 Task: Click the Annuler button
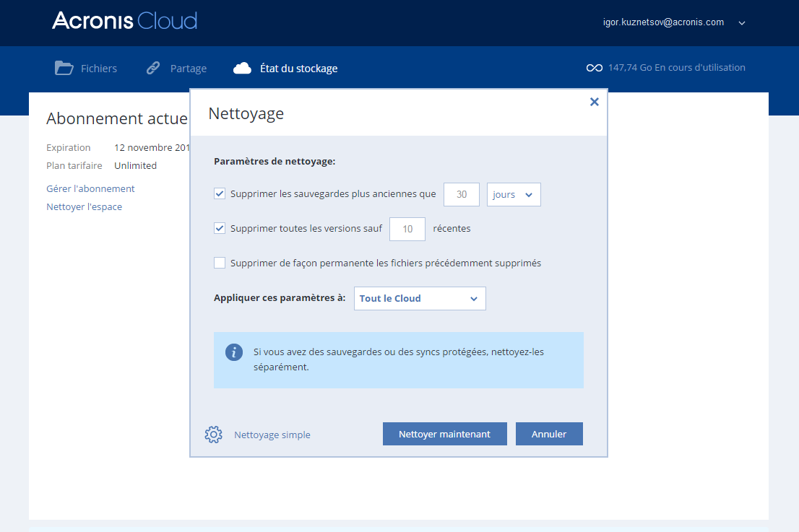click(549, 434)
